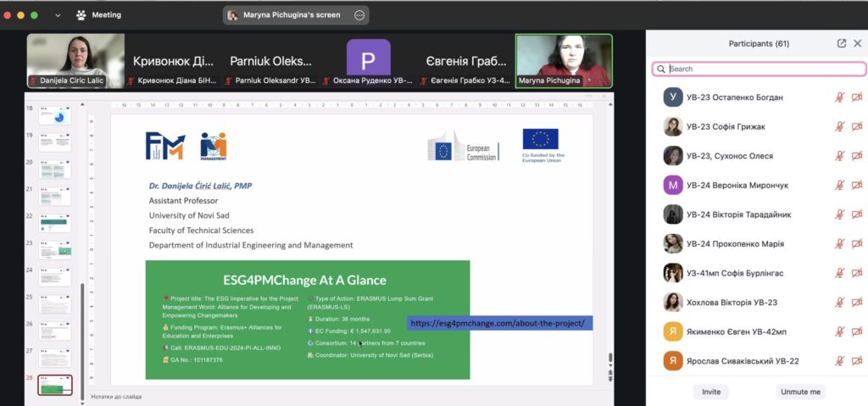Click the yellow Я avatar of Якименко Євген

coord(673,331)
